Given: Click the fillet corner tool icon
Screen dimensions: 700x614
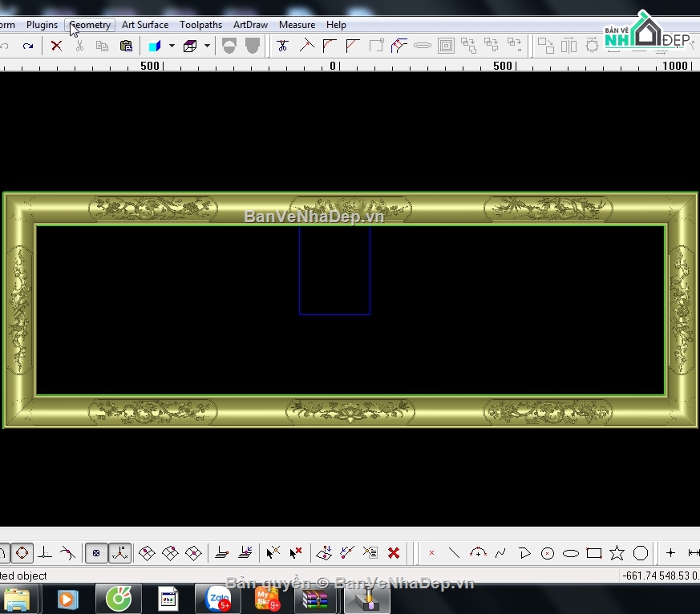Looking at the screenshot, I should [330, 46].
